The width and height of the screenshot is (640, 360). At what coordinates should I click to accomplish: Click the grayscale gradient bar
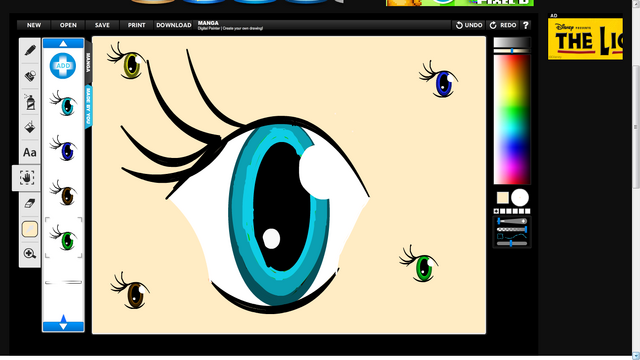[512, 42]
